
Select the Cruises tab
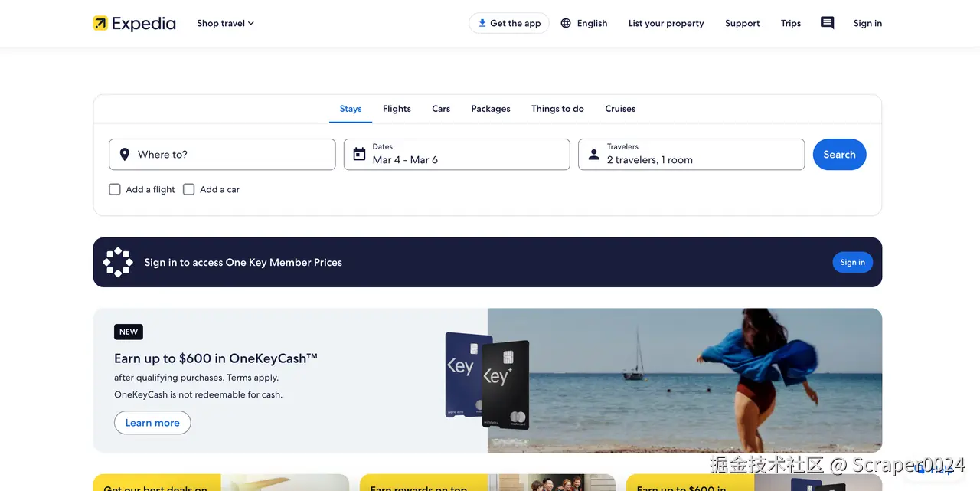[x=620, y=108]
